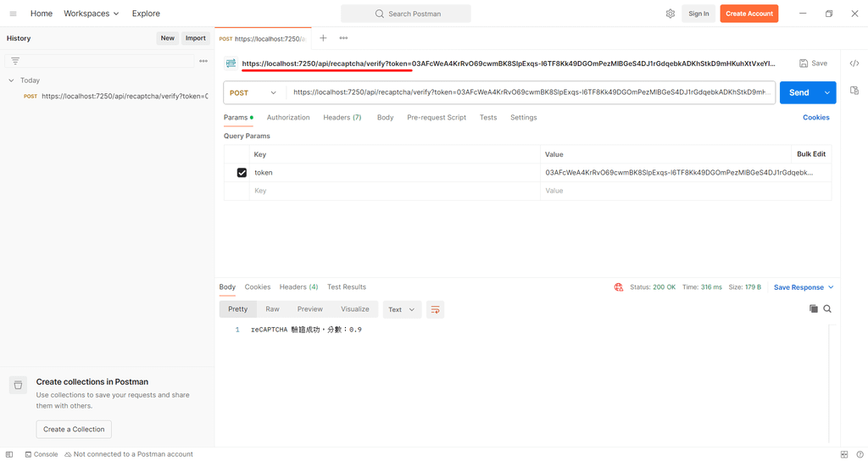Image resolution: width=868 pixels, height=461 pixels.
Task: Open response Headers (4) tab
Action: 299,287
